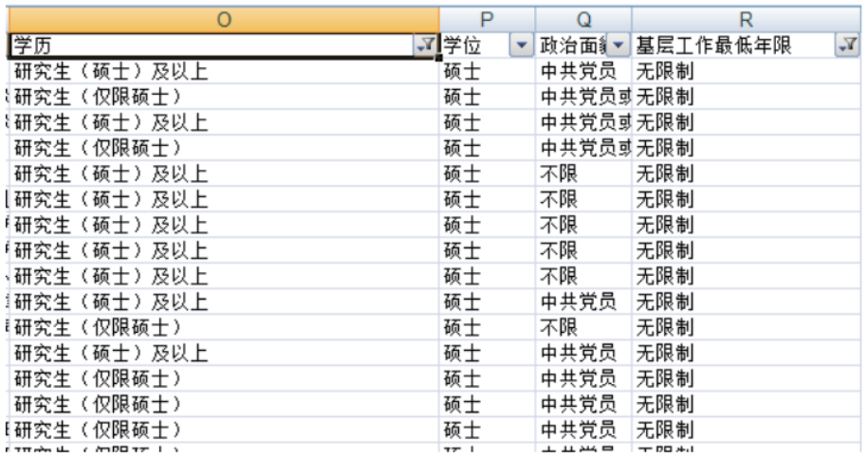The height and width of the screenshot is (458, 868).
Task: Select the first 无限制 cell in column R
Action: point(664,71)
